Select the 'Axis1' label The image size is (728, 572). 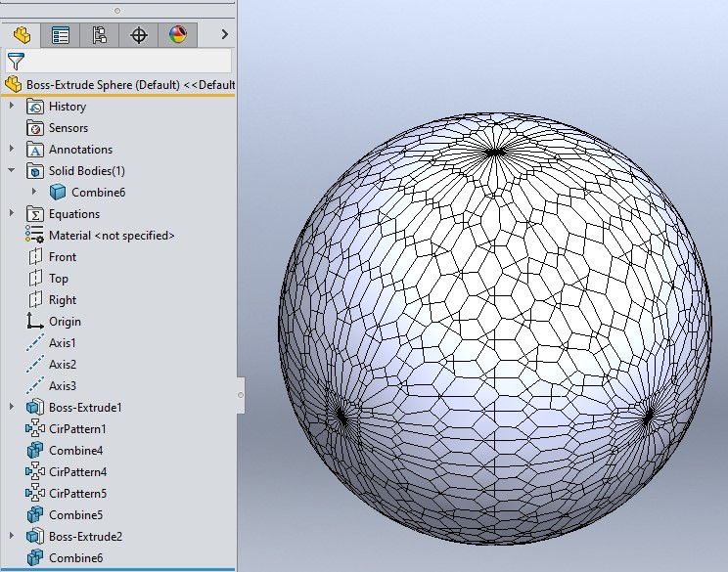63,343
